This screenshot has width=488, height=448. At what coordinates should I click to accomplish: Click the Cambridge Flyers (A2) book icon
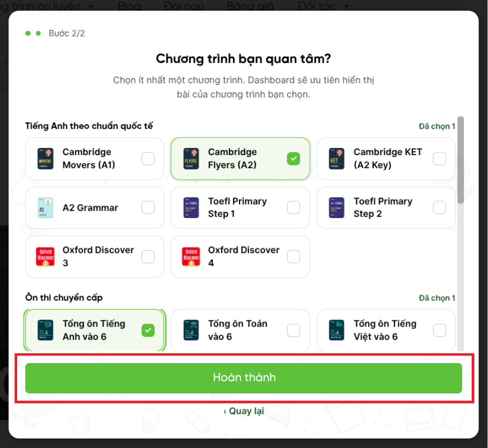191,159
